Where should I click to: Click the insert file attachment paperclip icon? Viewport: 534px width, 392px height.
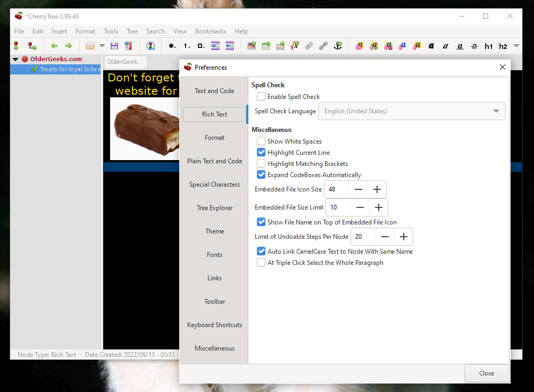coord(309,46)
